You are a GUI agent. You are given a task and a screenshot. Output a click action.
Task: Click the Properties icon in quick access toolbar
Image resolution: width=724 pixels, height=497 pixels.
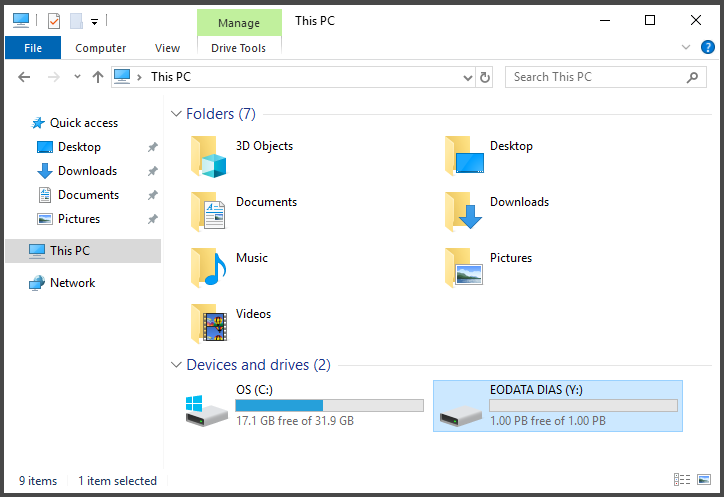click(54, 21)
